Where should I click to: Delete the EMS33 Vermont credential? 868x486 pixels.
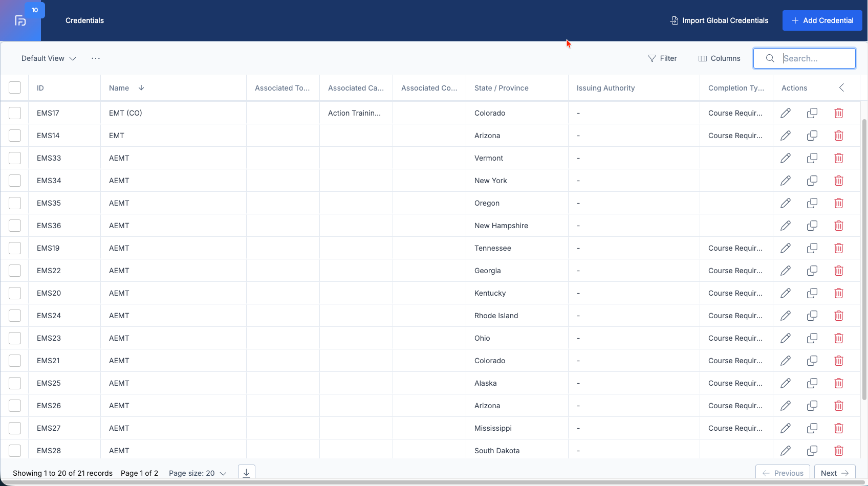839,158
